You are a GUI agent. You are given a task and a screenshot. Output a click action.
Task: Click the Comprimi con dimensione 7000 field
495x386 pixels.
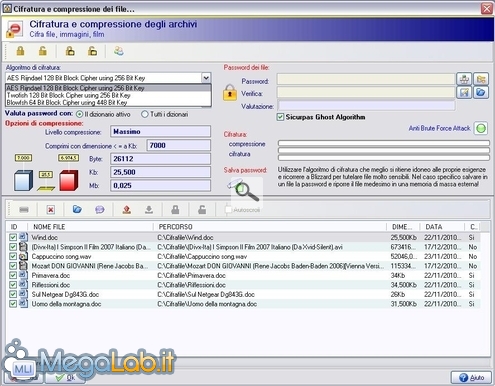[179, 145]
